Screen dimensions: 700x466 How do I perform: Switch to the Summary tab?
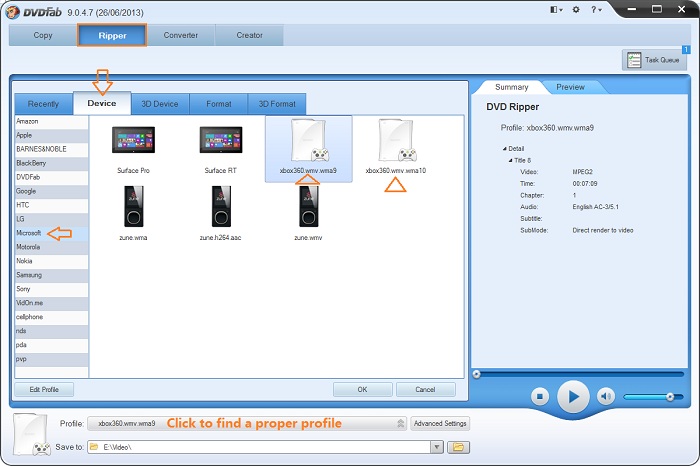point(511,87)
